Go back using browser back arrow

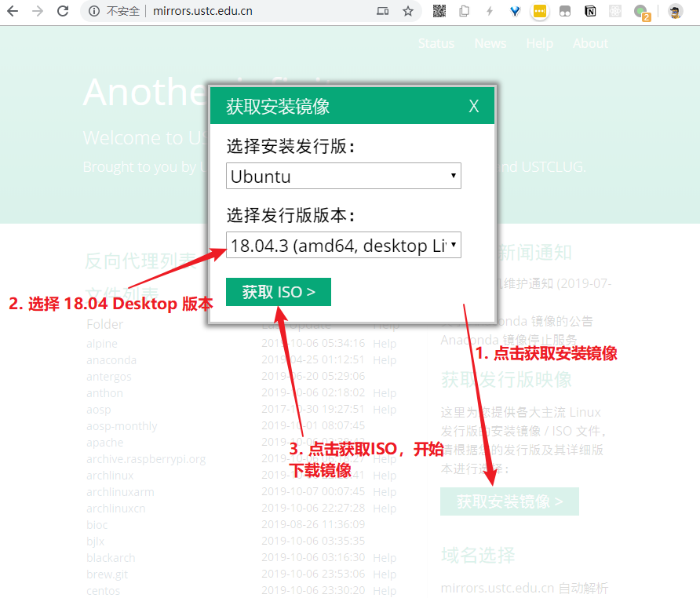pyautogui.click(x=13, y=11)
